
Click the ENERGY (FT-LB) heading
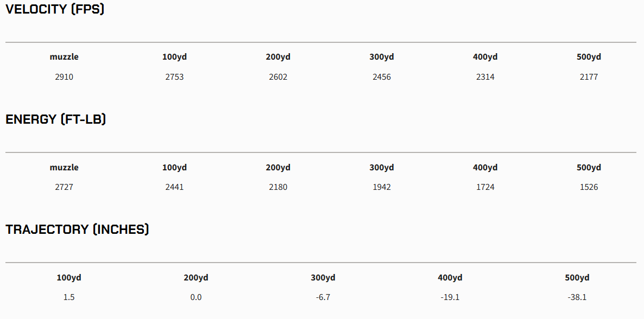[55, 119]
